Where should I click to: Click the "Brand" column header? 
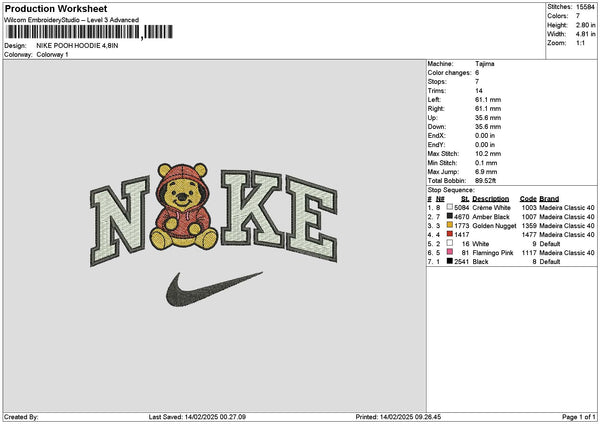tap(549, 199)
